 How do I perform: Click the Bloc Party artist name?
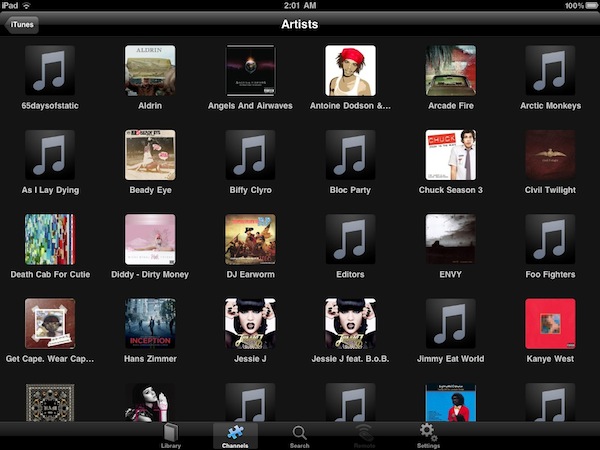pos(350,190)
